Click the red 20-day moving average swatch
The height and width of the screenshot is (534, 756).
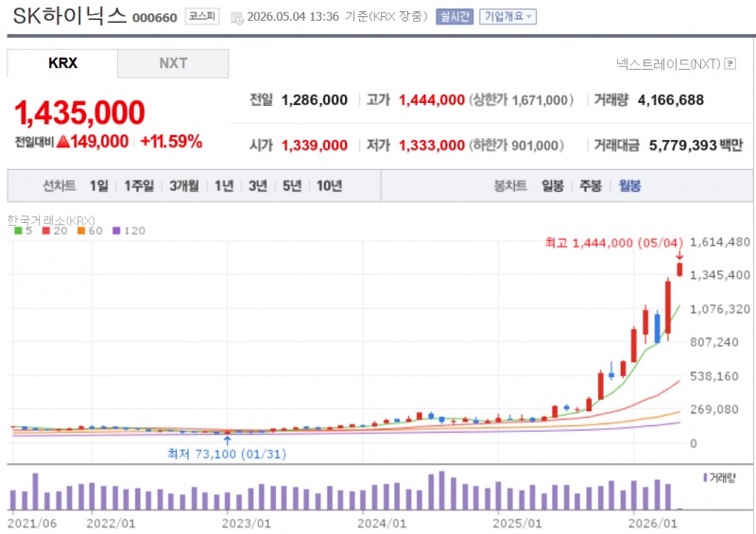pyautogui.click(x=46, y=231)
